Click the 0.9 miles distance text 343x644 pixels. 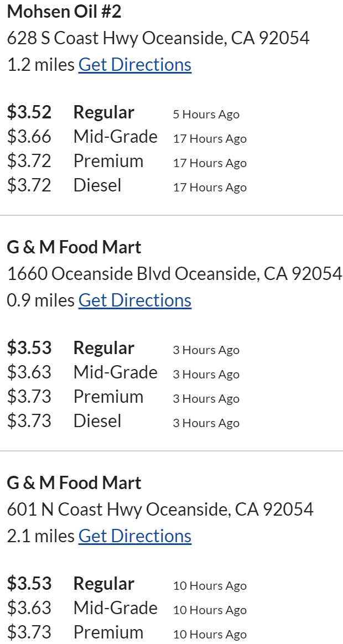point(40,300)
